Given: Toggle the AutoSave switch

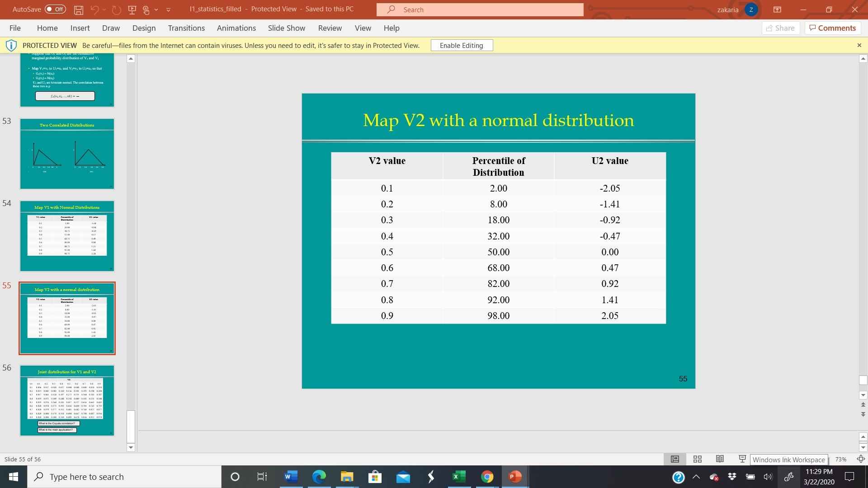Looking at the screenshot, I should 55,9.
